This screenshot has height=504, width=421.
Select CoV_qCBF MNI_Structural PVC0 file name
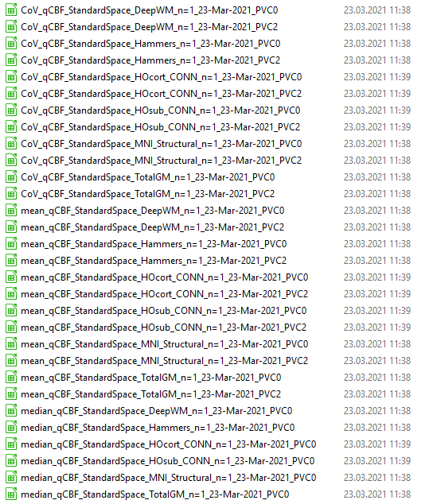[162, 144]
